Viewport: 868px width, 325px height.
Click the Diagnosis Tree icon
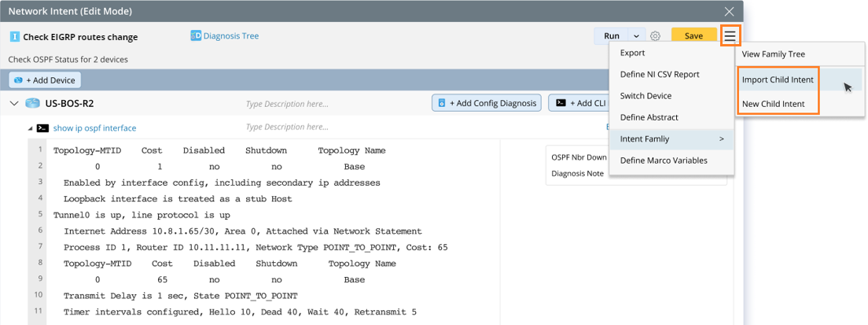[x=196, y=36]
